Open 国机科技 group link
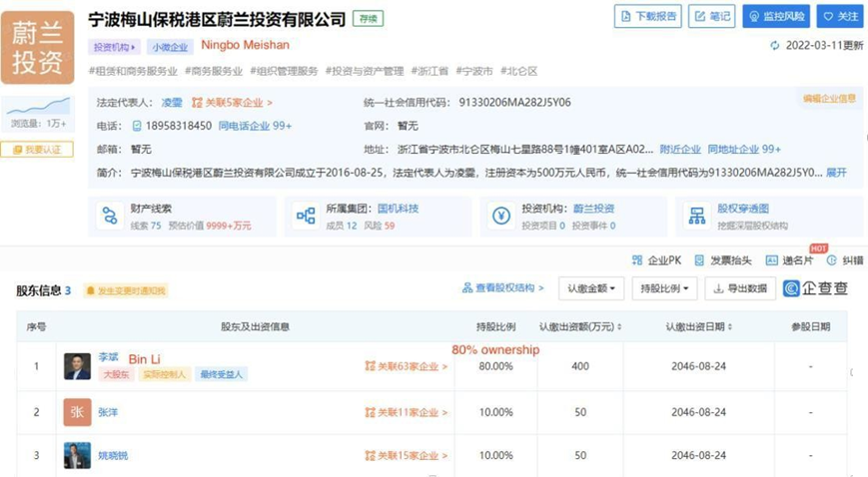This screenshot has height=477, width=868. [398, 209]
